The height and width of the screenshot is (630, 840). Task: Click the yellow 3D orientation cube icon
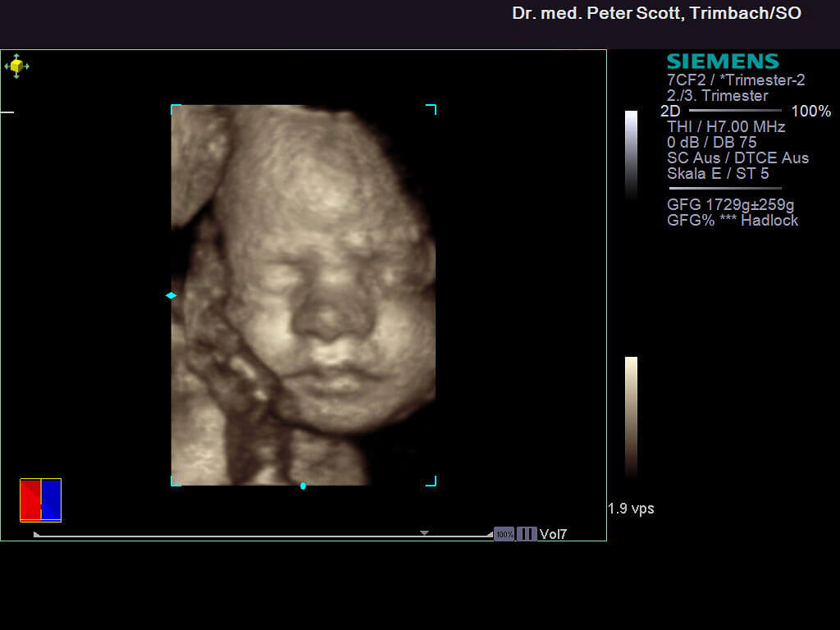[16, 66]
